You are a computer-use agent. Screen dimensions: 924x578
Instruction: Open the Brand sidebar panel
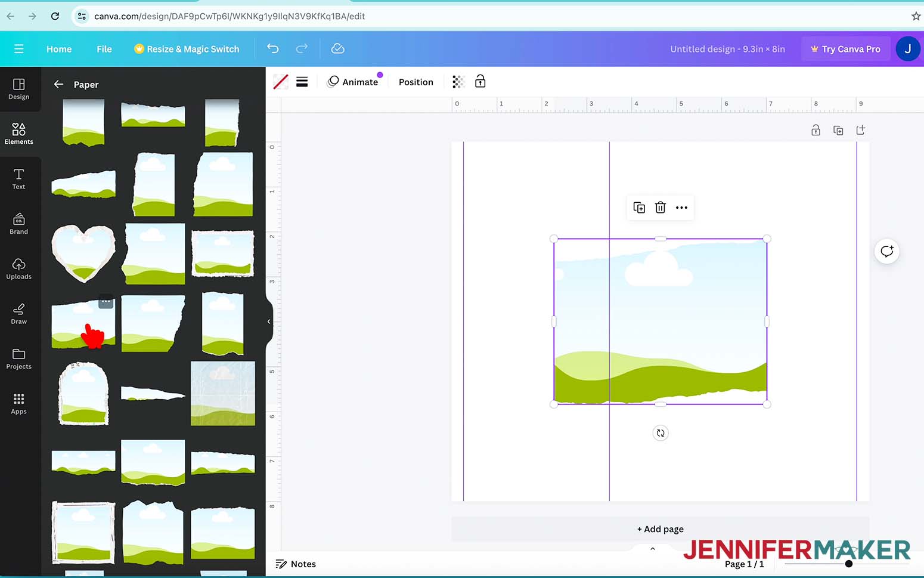pyautogui.click(x=19, y=224)
